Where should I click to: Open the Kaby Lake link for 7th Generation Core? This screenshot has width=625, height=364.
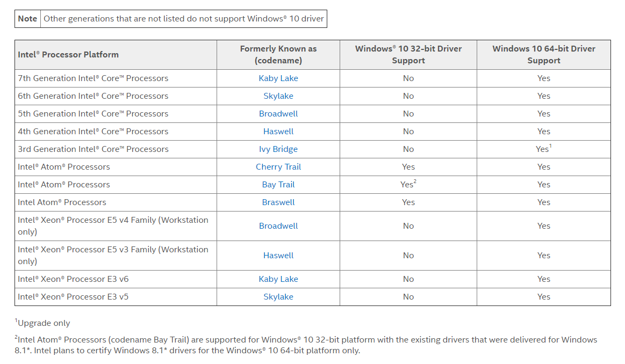point(278,78)
